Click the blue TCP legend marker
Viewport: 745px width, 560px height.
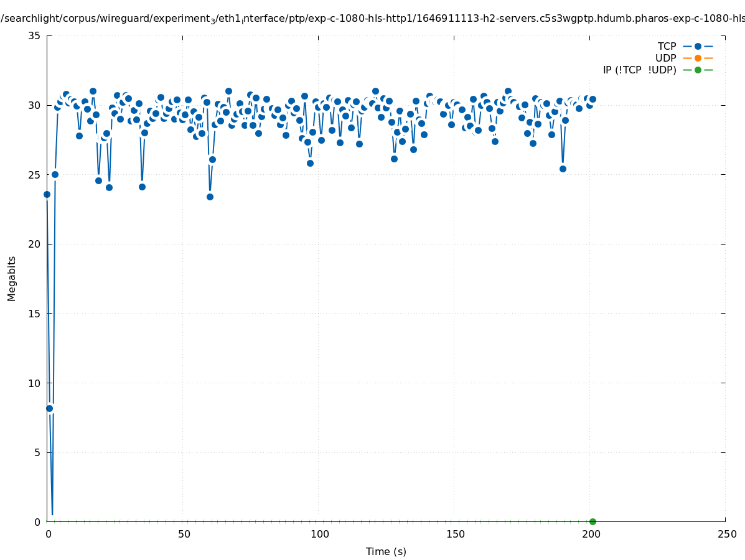[698, 46]
